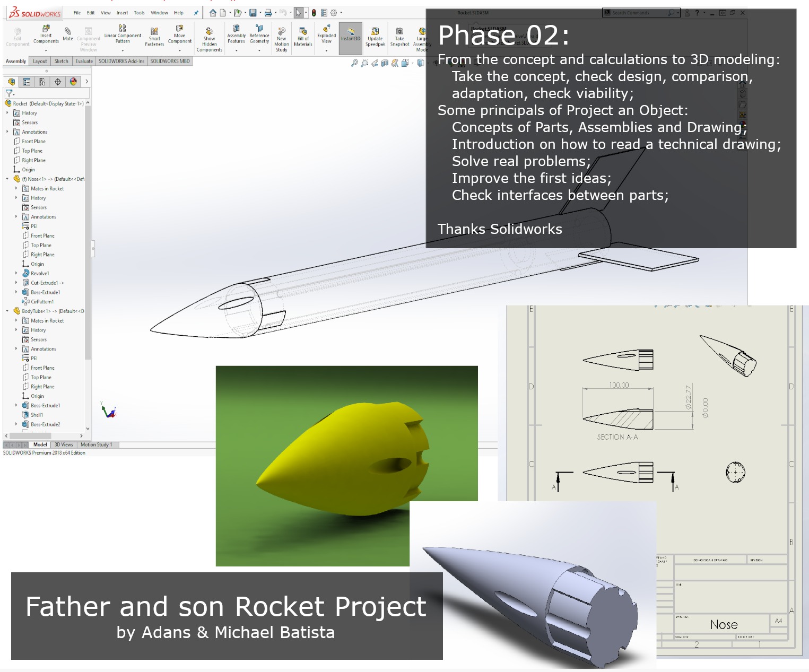Click the Zoom to Fit magnifier icon
The image size is (809, 672).
[354, 63]
